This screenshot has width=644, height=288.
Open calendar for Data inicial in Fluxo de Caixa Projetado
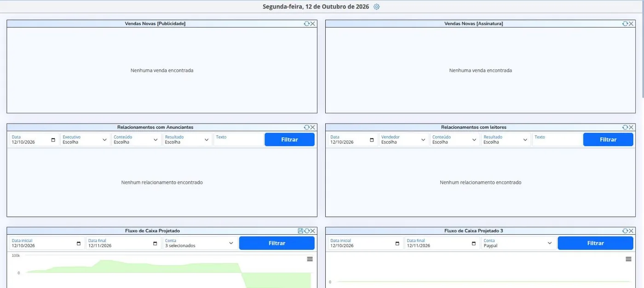[79, 243]
